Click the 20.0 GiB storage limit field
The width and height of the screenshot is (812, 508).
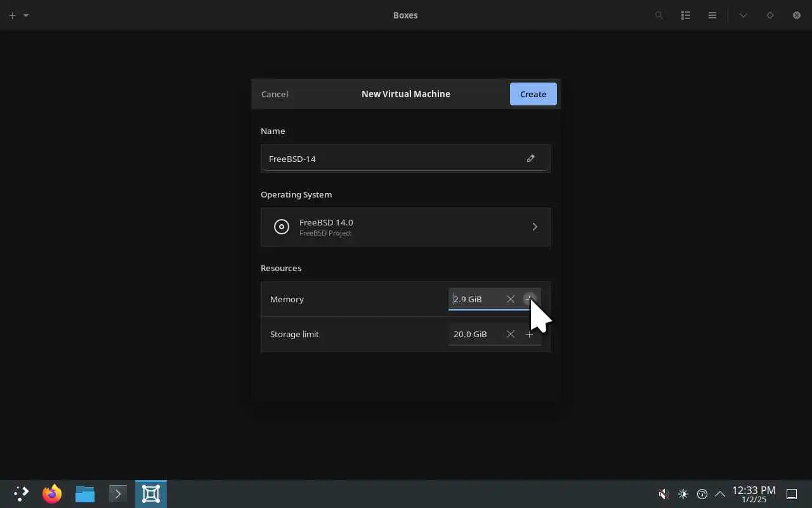[476, 334]
